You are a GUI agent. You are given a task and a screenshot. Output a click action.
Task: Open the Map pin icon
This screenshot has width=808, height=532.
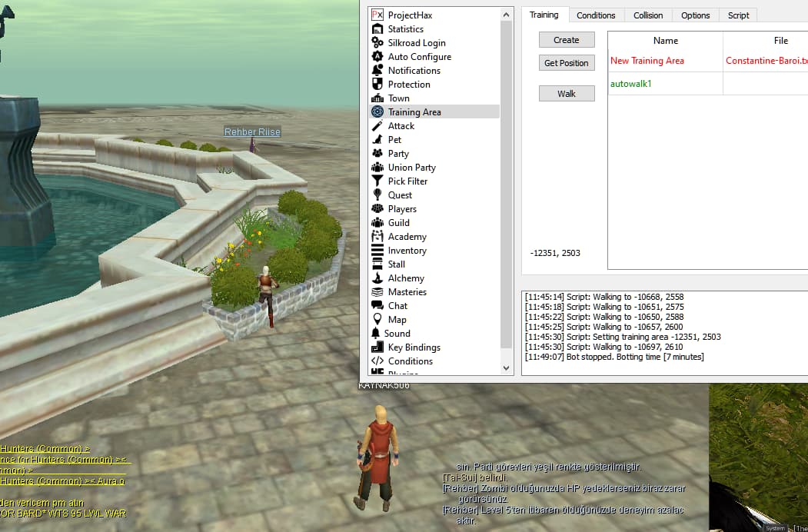pos(377,320)
